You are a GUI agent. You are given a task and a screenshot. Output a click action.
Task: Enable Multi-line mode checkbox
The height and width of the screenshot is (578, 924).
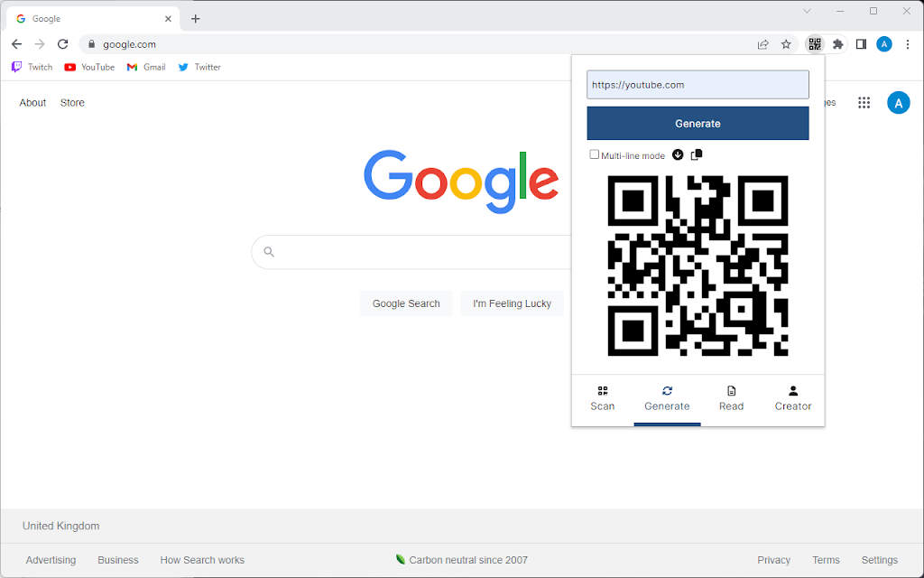coord(594,154)
